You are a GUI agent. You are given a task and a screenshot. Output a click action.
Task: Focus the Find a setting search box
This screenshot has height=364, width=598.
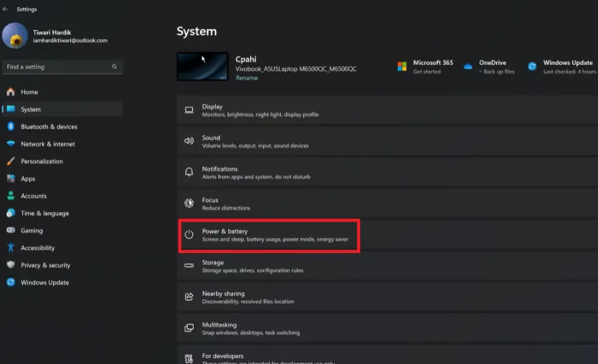(62, 67)
